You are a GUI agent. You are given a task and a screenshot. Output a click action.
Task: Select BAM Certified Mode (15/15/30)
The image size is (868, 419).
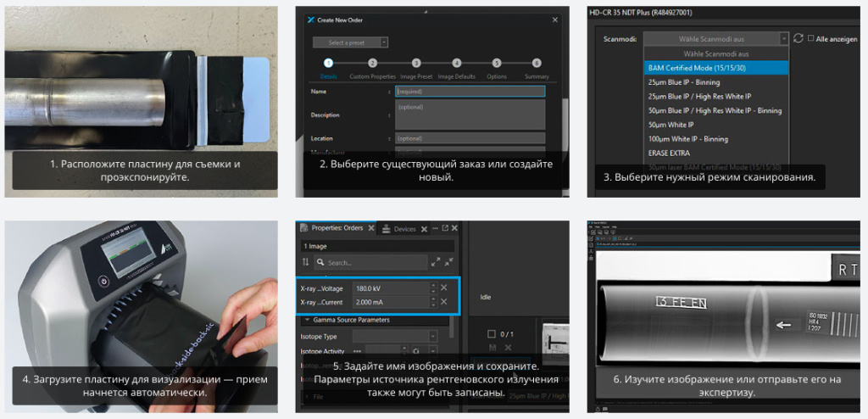coord(715,68)
